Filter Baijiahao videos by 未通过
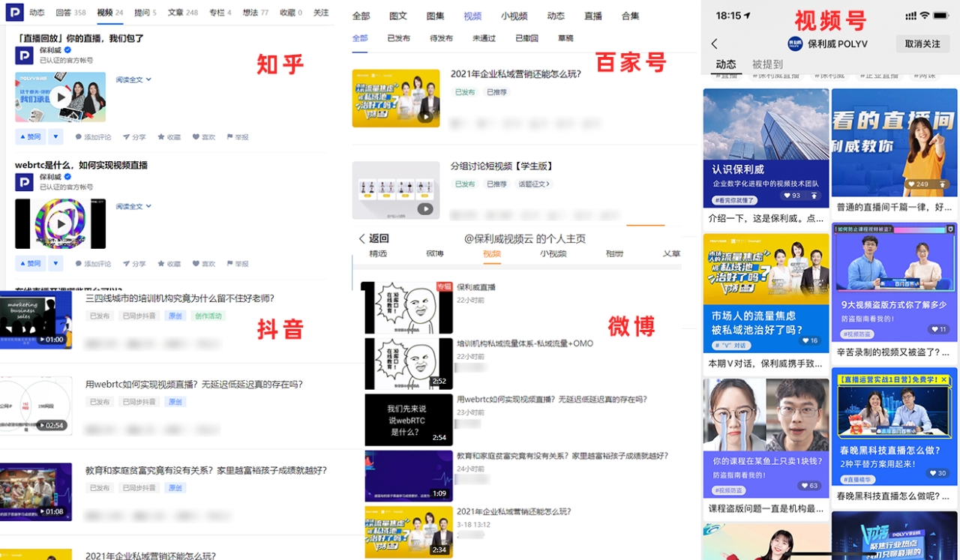Image resolution: width=960 pixels, height=560 pixels. (x=484, y=38)
